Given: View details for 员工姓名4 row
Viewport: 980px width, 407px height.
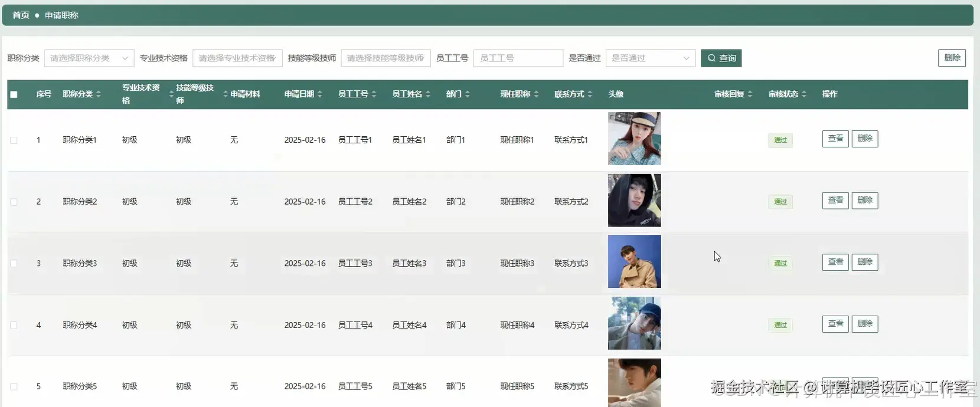Looking at the screenshot, I should coord(835,324).
